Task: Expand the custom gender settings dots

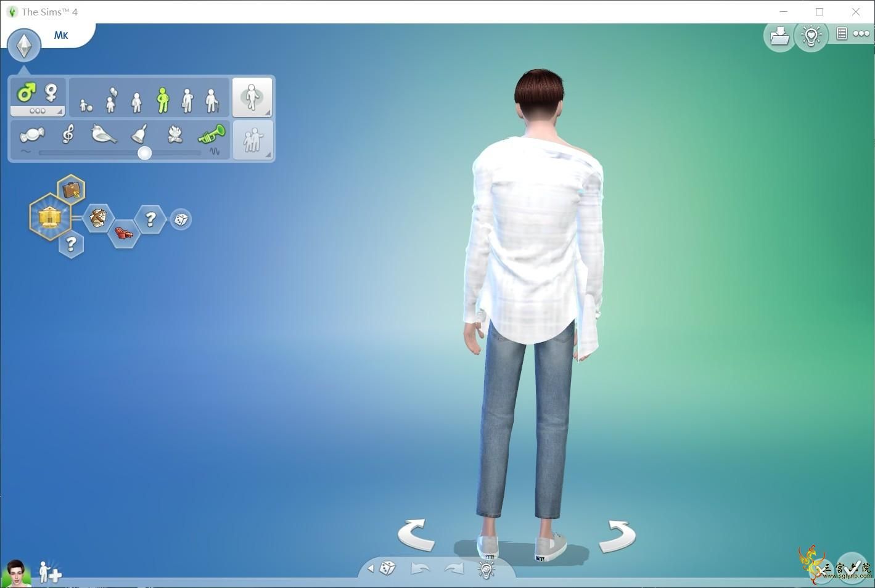Action: [x=38, y=111]
